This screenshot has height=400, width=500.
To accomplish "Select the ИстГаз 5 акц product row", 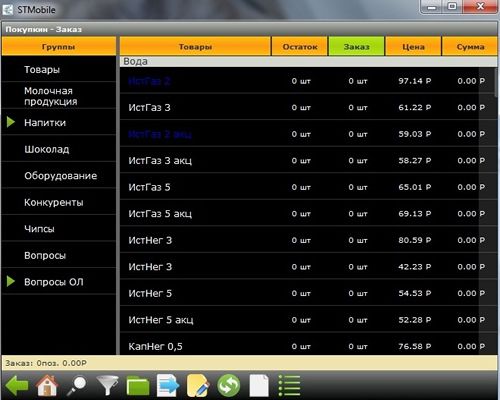I will [x=307, y=213].
